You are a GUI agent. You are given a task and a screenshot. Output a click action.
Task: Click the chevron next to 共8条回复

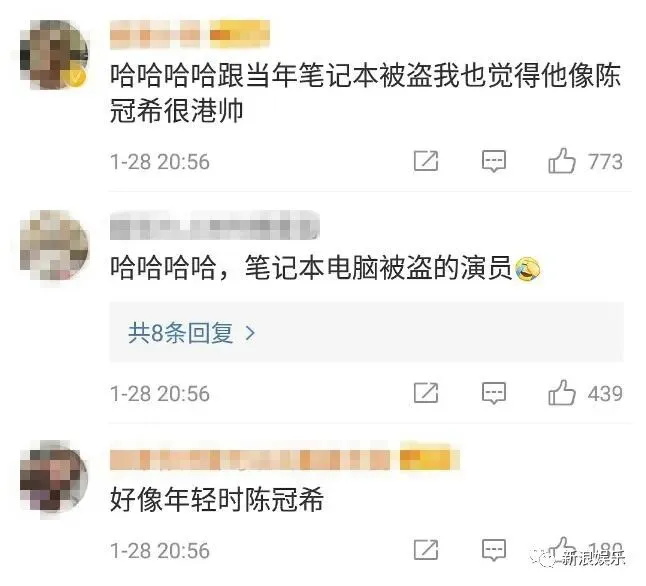[250, 333]
